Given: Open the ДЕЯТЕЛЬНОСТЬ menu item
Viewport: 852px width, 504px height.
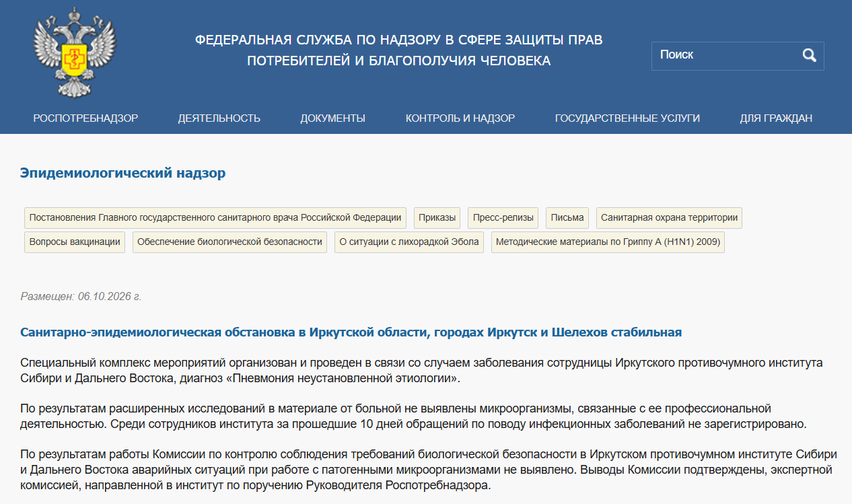Looking at the screenshot, I should point(219,118).
